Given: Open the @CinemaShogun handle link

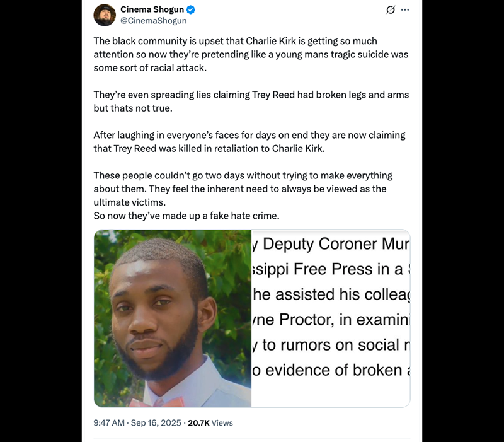Looking at the screenshot, I should point(153,21).
